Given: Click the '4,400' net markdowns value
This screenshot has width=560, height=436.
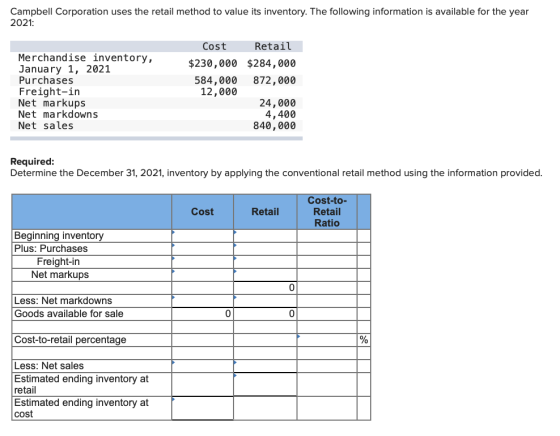Looking at the screenshot, I should click(x=280, y=114).
